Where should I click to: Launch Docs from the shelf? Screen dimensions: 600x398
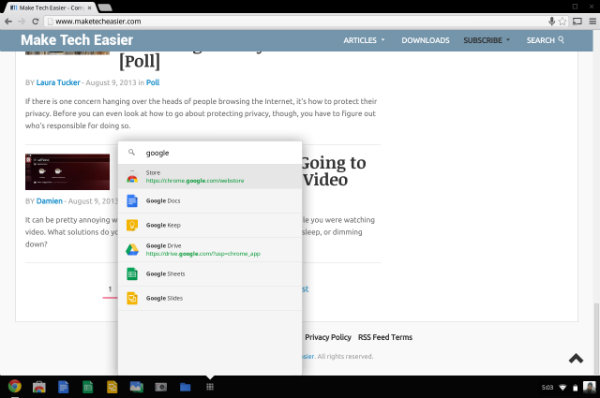coord(64,387)
